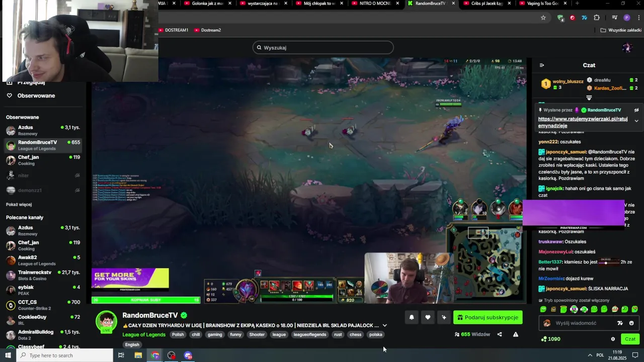
Task: Click the green shield extension icon
Action: coord(560,18)
